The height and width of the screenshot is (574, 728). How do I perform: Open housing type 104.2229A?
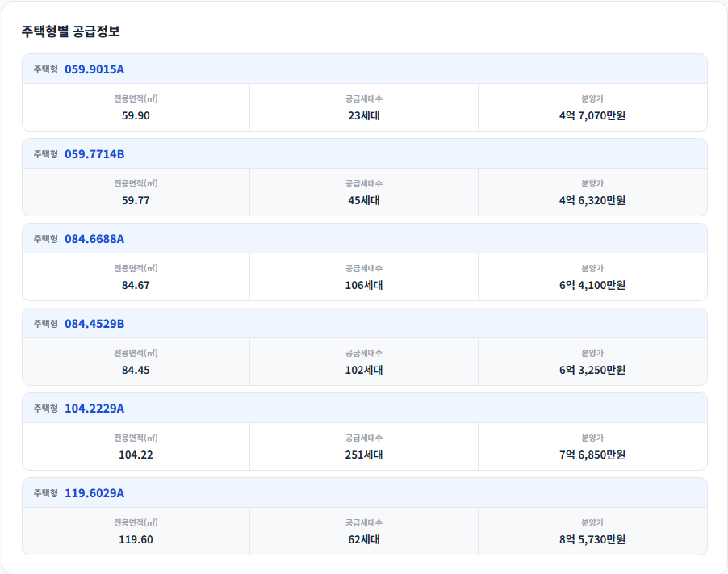click(94, 409)
